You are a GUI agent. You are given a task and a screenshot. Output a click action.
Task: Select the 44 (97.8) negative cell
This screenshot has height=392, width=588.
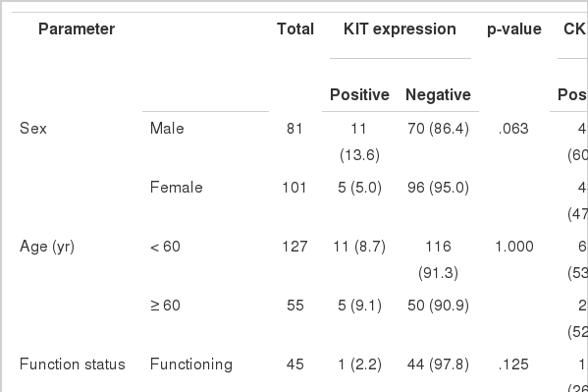(438, 364)
